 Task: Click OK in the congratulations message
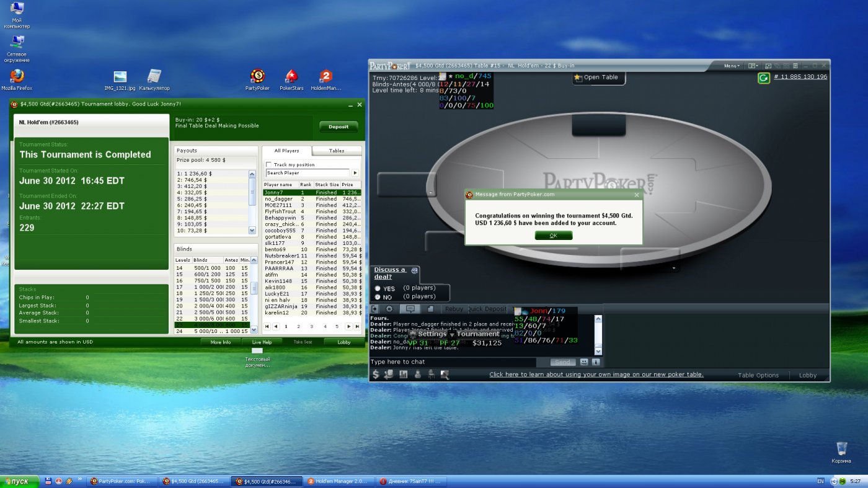coord(553,236)
